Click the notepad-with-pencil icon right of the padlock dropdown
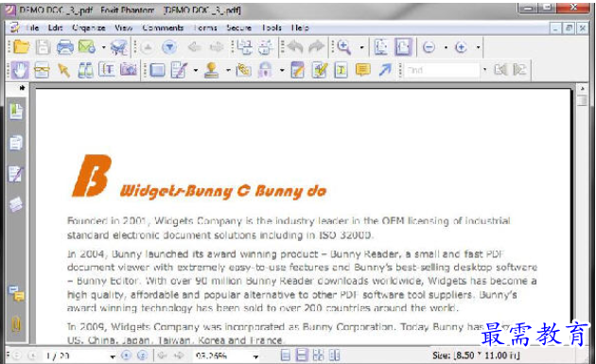Screen dimensions: 596x364 point(297,70)
